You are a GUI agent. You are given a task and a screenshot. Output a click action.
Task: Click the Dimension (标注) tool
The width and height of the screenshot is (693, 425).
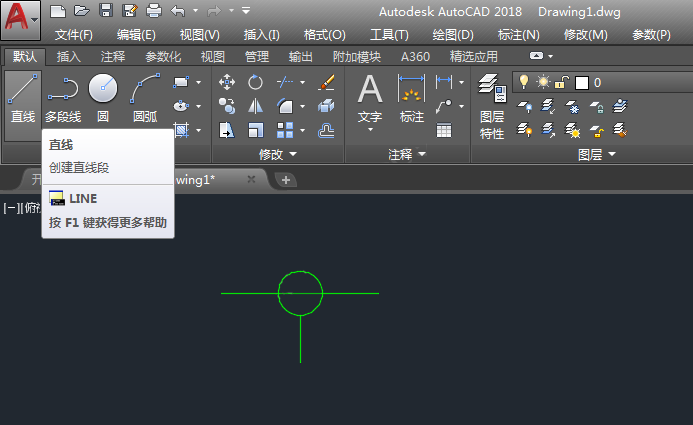[x=411, y=99]
